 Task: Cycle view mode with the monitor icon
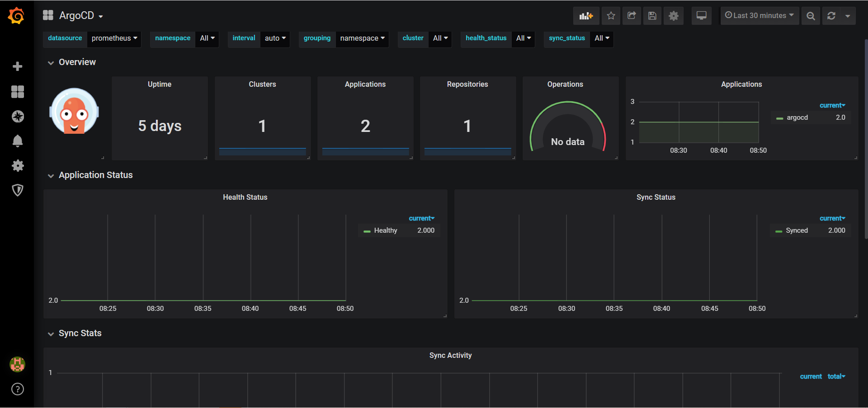(x=702, y=16)
